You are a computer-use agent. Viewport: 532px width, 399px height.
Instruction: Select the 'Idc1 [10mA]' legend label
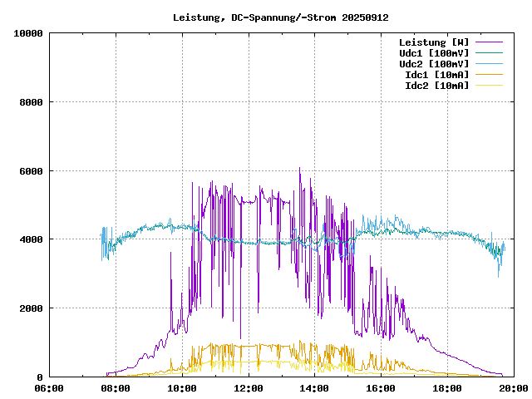point(436,75)
